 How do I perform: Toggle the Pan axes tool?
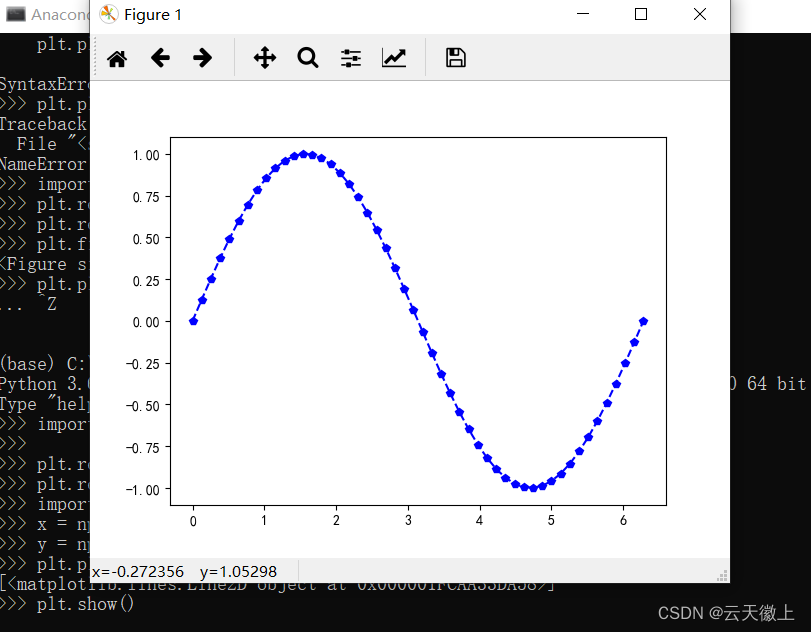pos(264,58)
